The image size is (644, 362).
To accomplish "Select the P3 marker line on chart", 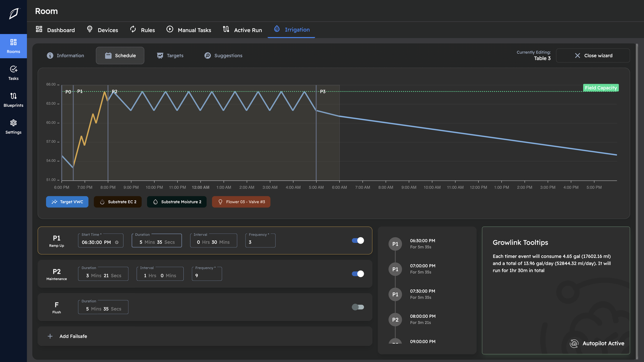I will click(316, 133).
